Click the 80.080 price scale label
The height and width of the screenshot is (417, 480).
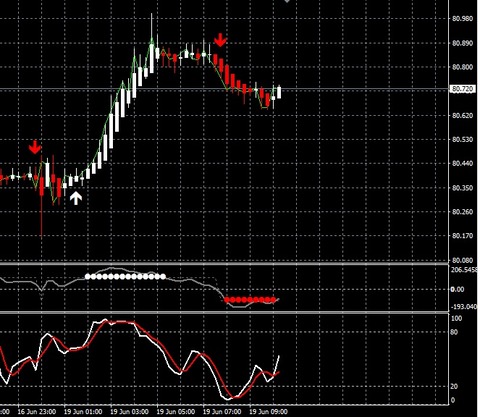[x=462, y=260]
